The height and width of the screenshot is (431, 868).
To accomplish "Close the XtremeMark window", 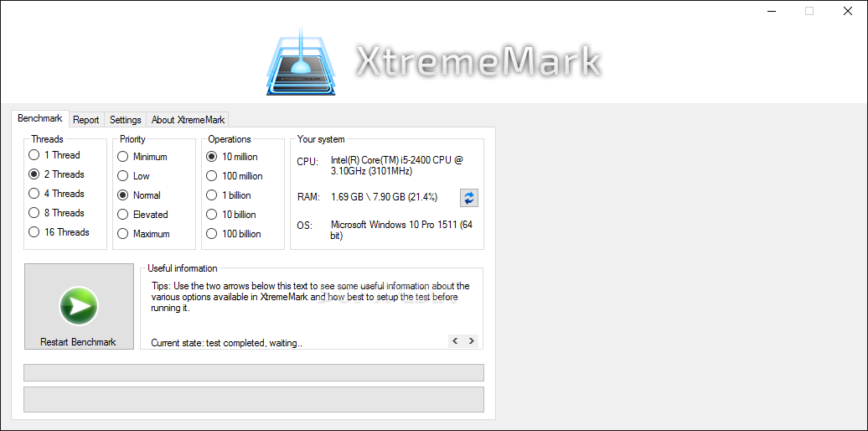I will (848, 11).
